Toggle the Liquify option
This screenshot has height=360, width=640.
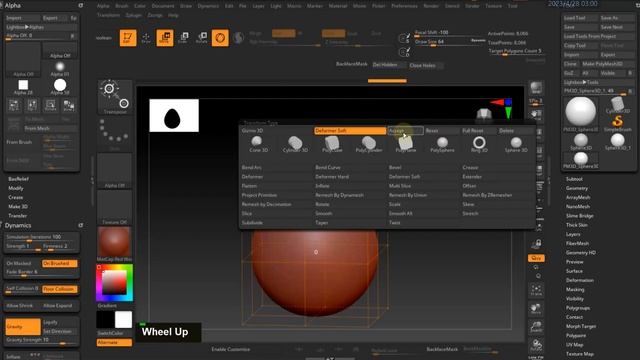51,322
